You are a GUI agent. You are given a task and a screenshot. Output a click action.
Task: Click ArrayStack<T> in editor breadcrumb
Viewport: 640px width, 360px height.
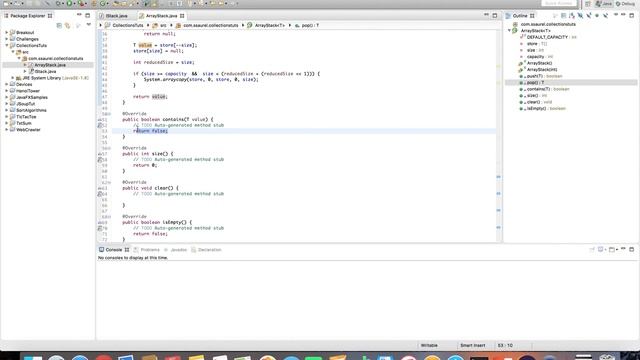[x=266, y=25]
